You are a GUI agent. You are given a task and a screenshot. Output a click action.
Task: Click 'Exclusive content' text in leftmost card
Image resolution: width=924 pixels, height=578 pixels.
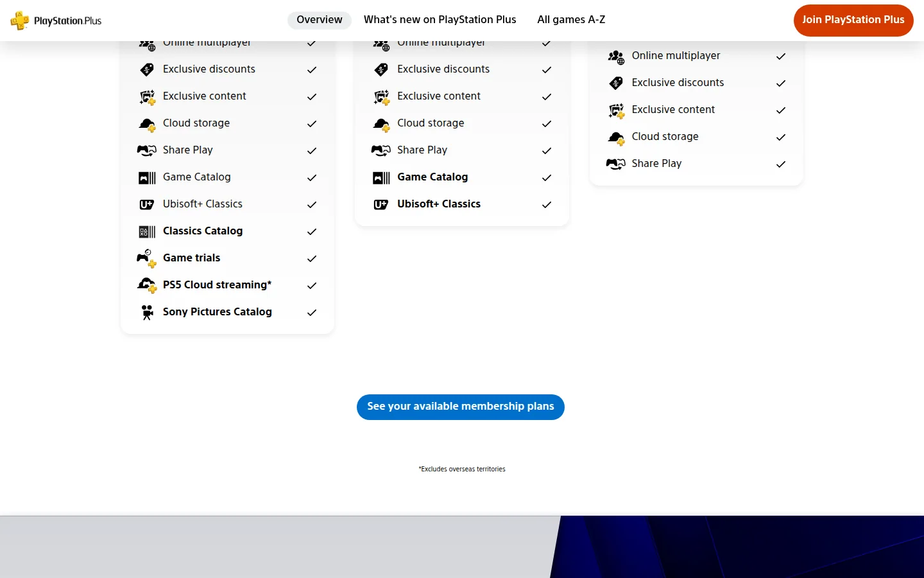[x=205, y=96]
